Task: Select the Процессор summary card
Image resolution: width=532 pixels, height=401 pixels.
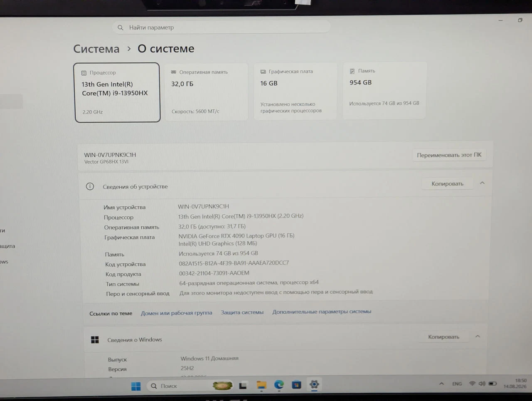Action: [x=117, y=92]
